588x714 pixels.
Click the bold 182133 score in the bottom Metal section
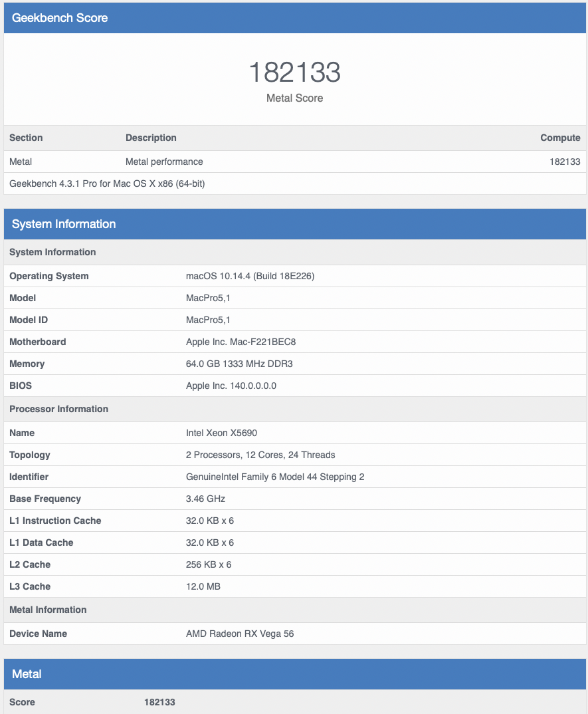click(159, 702)
